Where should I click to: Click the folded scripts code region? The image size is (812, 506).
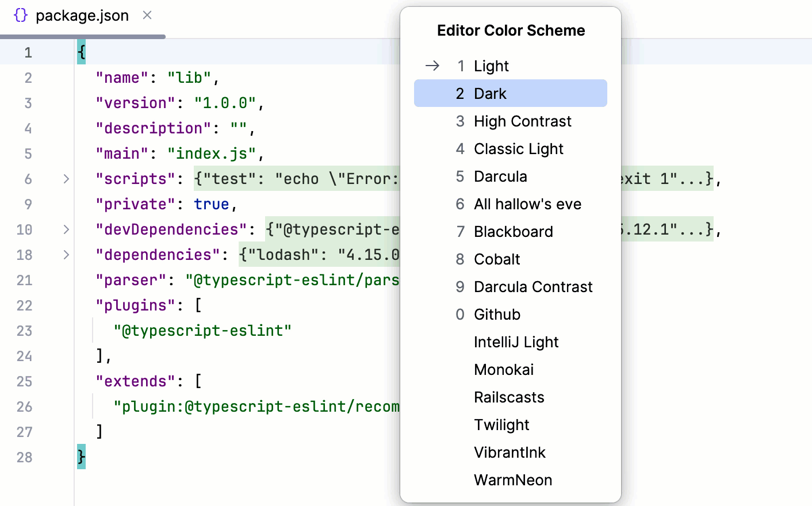[x=296, y=179]
